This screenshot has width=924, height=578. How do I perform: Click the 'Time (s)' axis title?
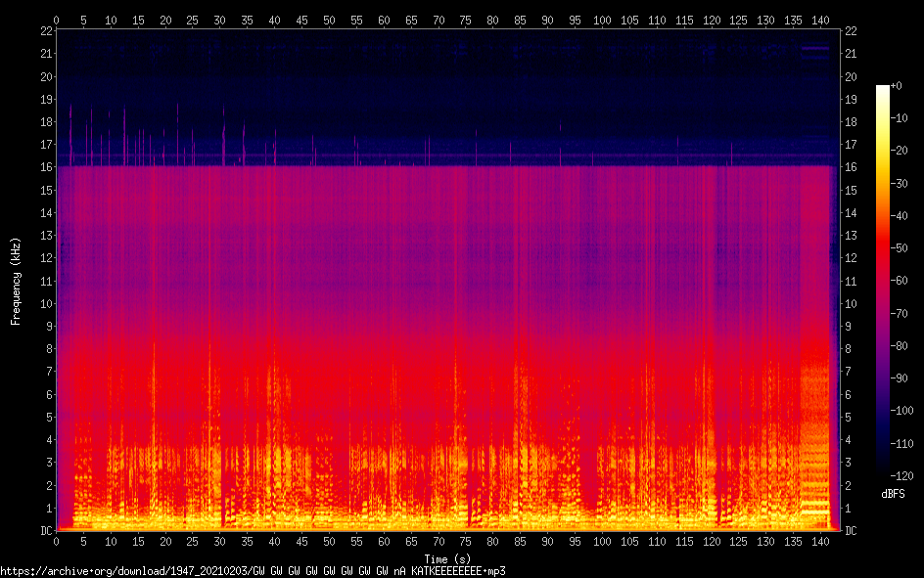click(448, 559)
